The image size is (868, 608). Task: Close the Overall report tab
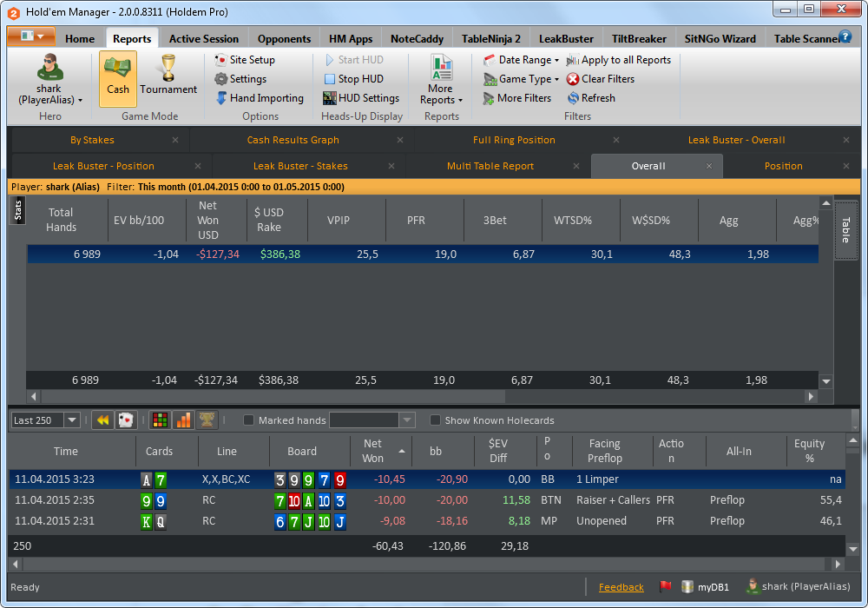709,166
